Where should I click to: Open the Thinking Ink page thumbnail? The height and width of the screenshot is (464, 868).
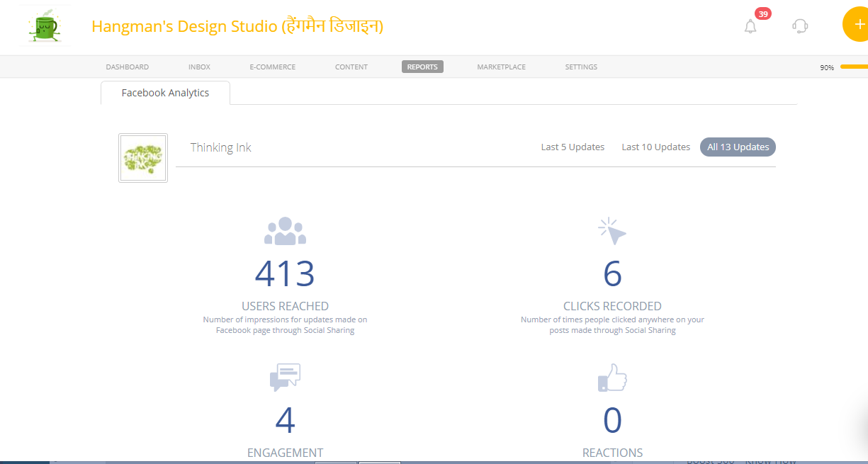click(143, 158)
